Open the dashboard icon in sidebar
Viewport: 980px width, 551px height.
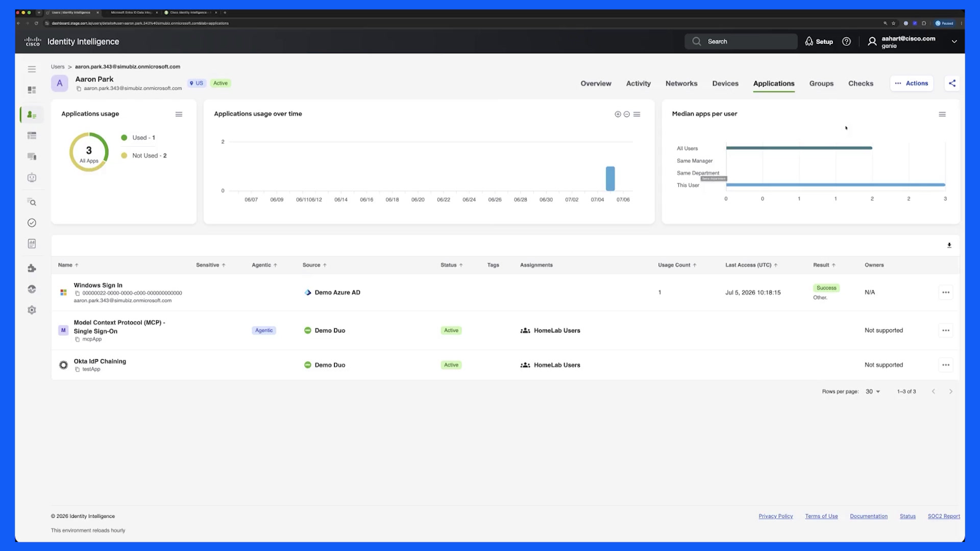click(32, 90)
